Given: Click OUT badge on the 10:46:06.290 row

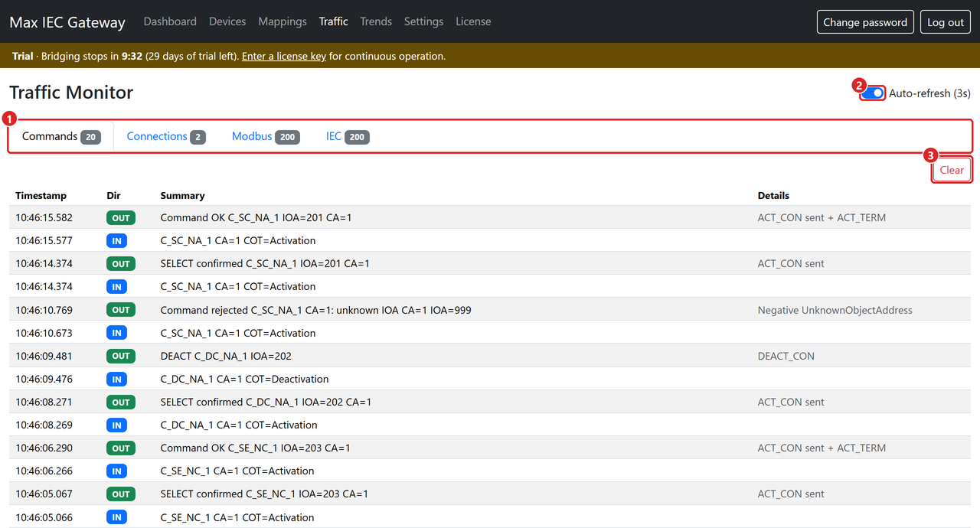Looking at the screenshot, I should 121,448.
